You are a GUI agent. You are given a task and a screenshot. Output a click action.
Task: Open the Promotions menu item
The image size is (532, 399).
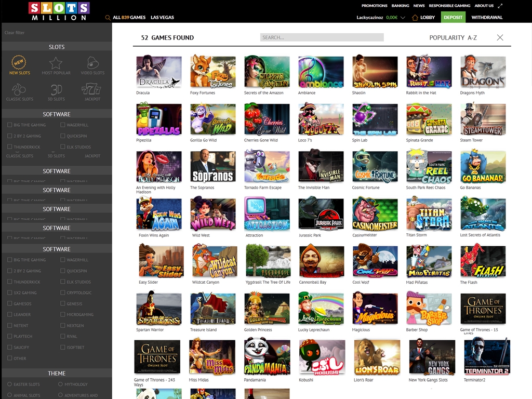tap(374, 6)
